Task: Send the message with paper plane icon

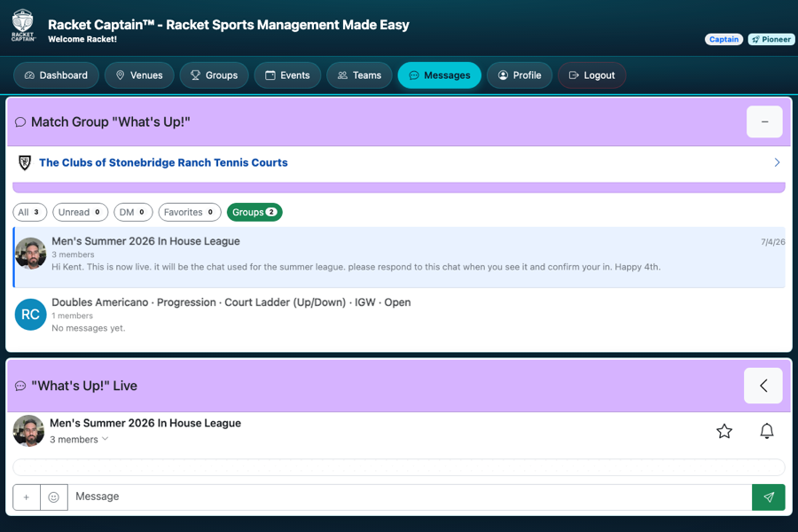Action: pyautogui.click(x=769, y=497)
